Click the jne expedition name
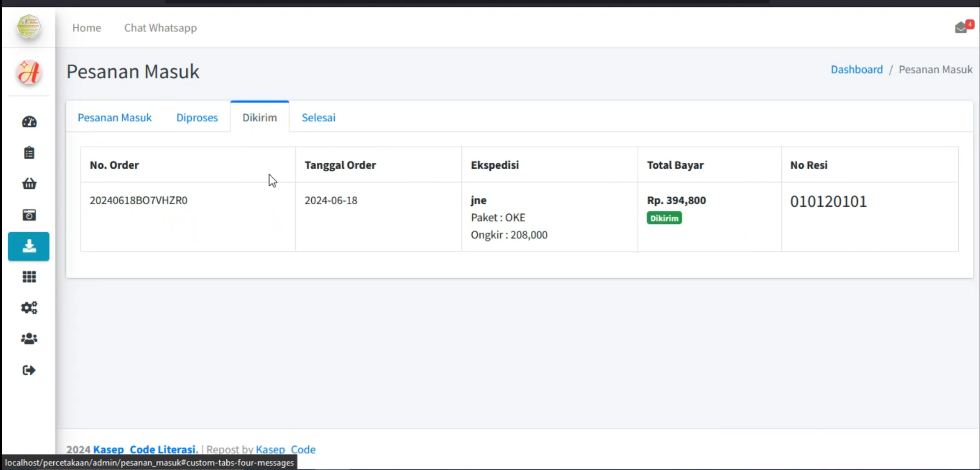980x470 pixels. click(478, 200)
